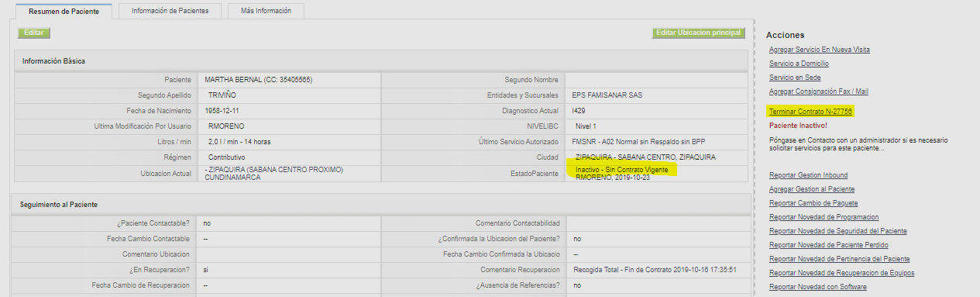980x297 pixels.
Task: Open the Agregar Gestion al Paciente link
Action: (x=812, y=189)
